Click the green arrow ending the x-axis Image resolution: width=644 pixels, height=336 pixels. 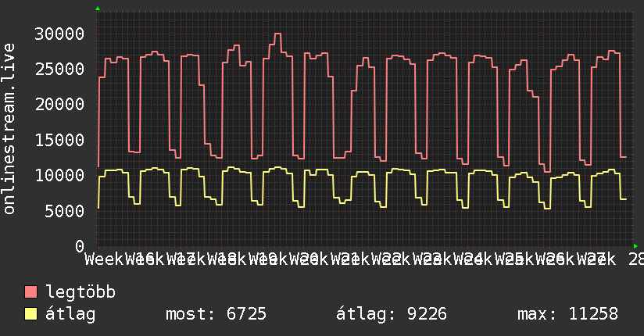(x=635, y=246)
